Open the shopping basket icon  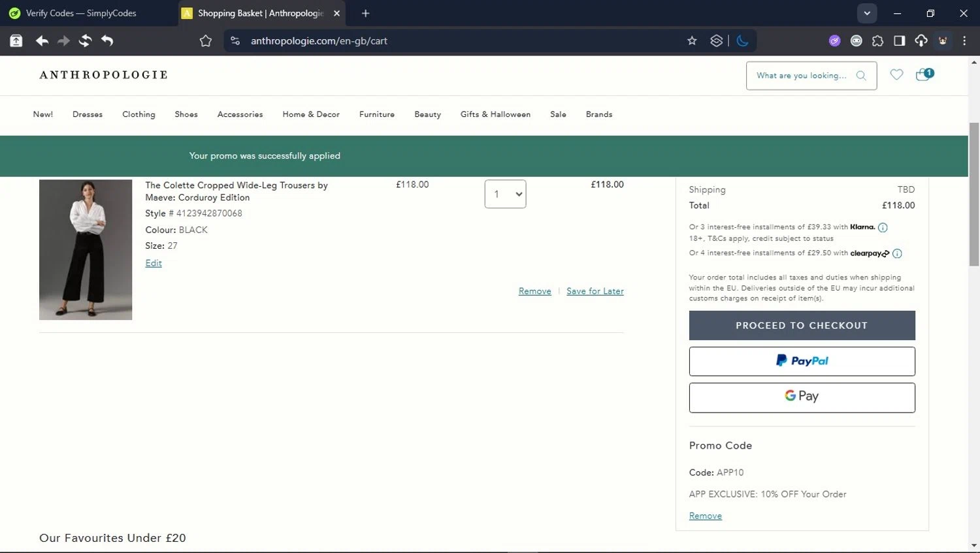[924, 74]
